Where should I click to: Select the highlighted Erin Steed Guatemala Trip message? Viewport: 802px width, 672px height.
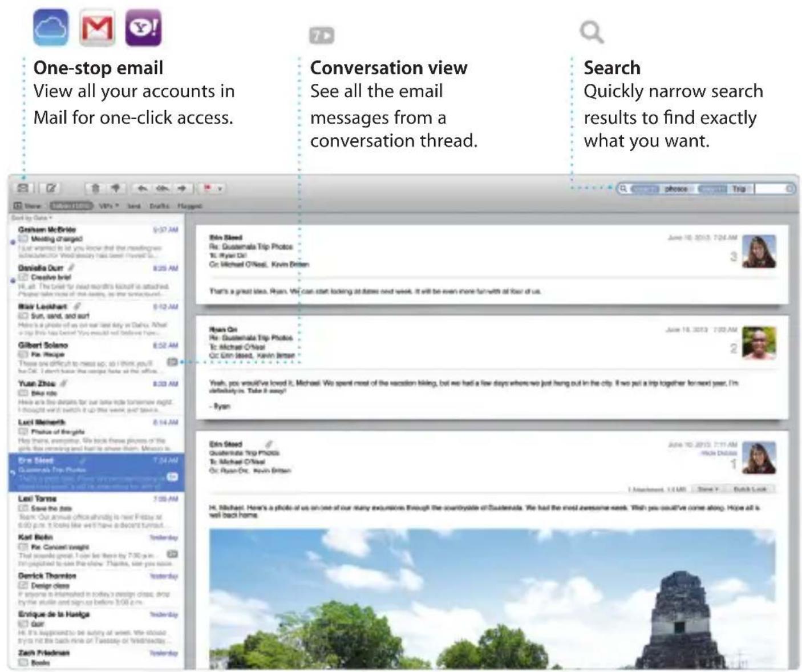click(x=96, y=473)
